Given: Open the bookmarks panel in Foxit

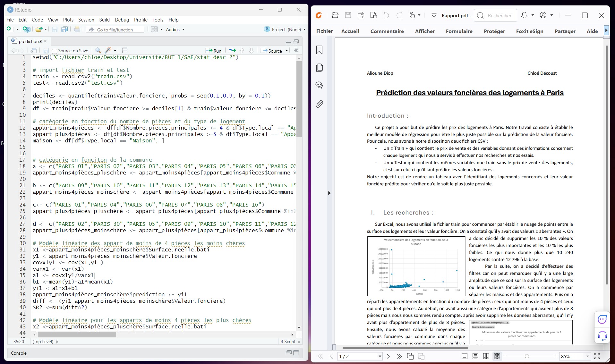Looking at the screenshot, I should coord(319,50).
